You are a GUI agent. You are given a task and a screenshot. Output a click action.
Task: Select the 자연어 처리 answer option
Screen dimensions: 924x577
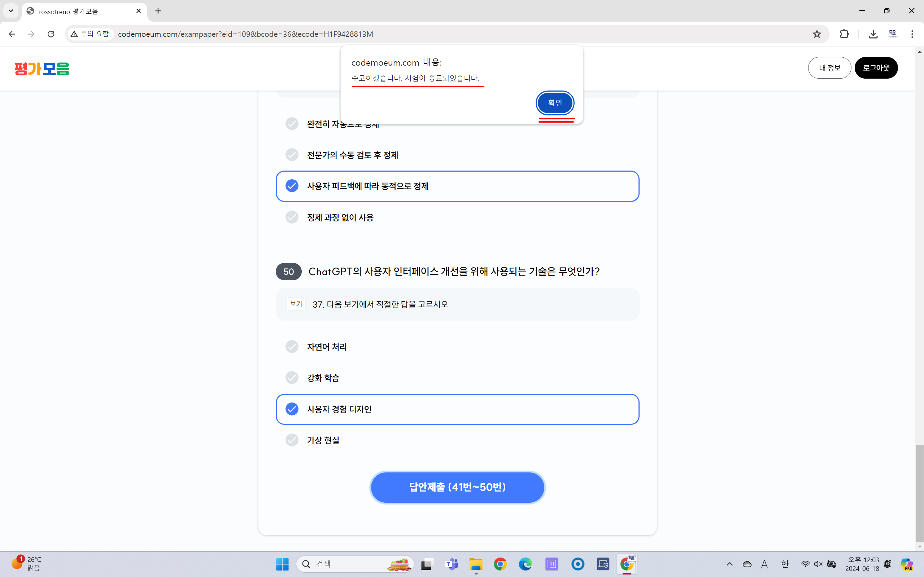tap(327, 347)
